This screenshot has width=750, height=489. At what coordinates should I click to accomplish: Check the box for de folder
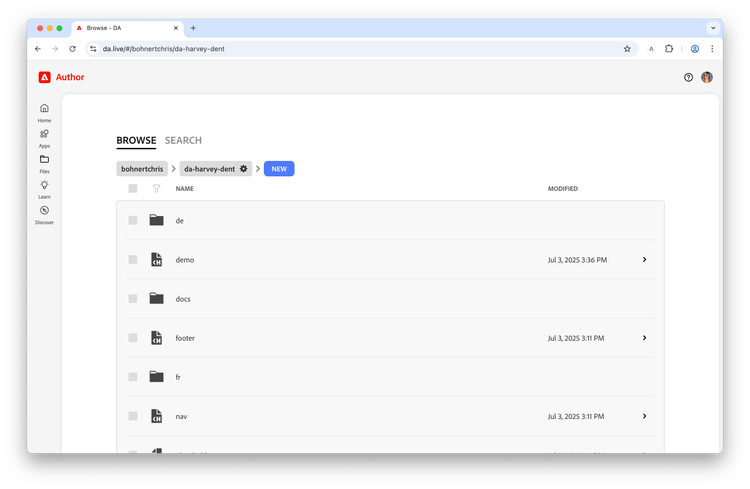133,220
